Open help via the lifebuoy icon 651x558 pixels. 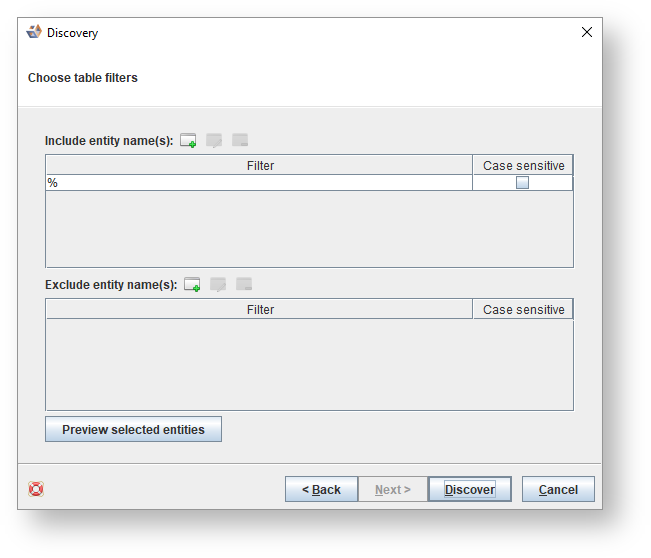[x=36, y=489]
